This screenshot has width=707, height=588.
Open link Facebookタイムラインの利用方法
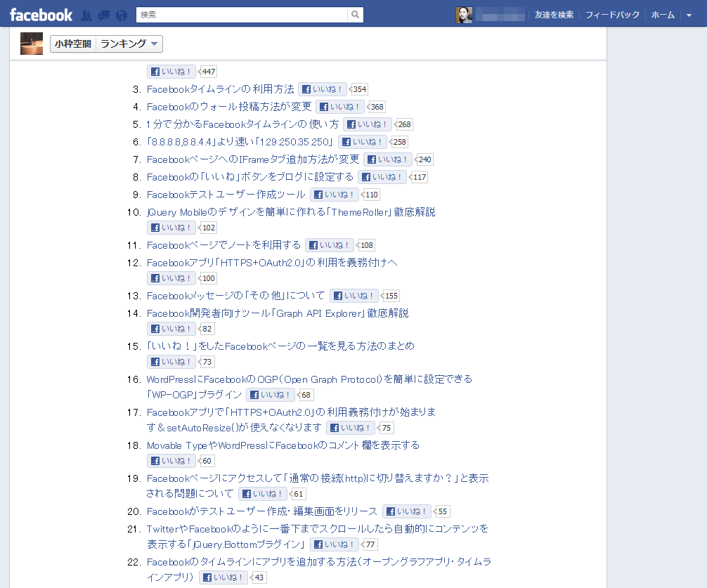(221, 89)
